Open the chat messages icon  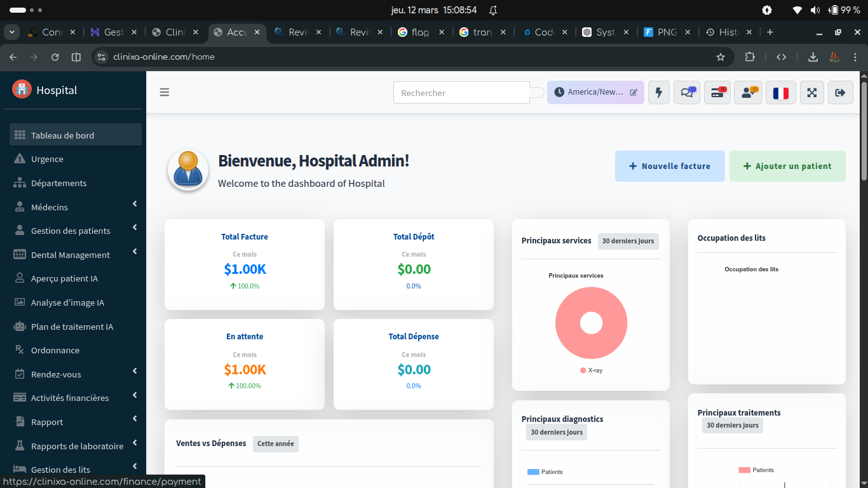[x=686, y=93]
